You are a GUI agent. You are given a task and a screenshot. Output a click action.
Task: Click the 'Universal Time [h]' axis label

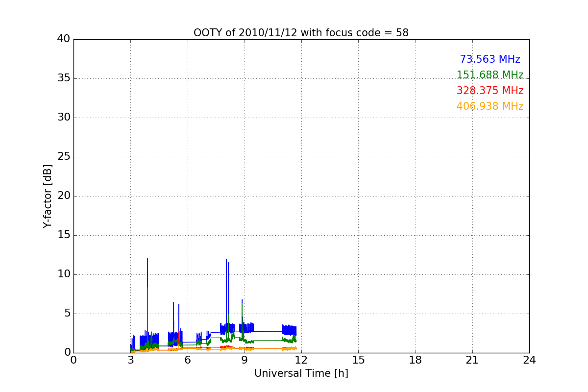301,373
